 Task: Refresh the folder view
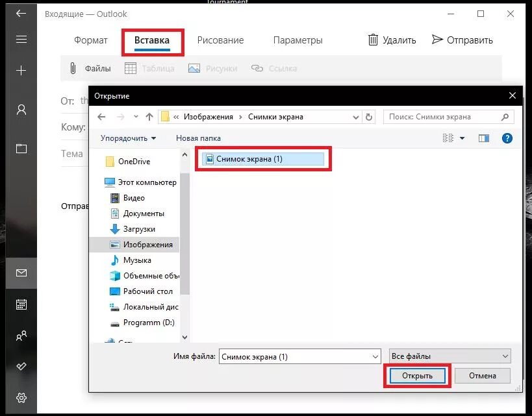pos(368,117)
